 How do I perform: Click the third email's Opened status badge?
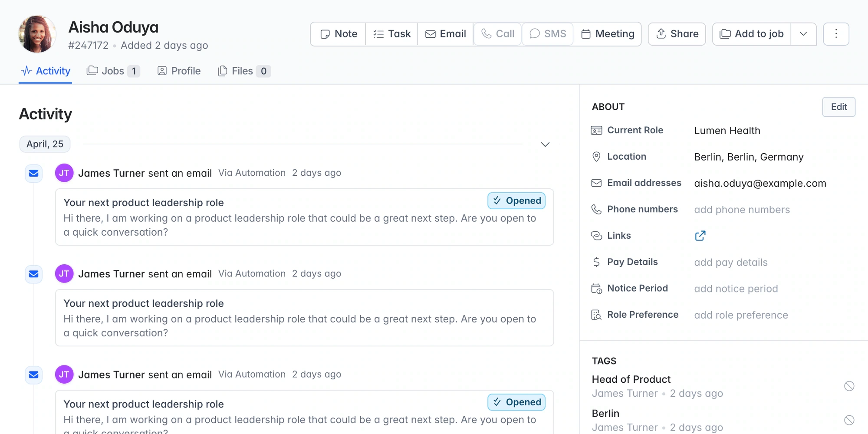pos(516,402)
